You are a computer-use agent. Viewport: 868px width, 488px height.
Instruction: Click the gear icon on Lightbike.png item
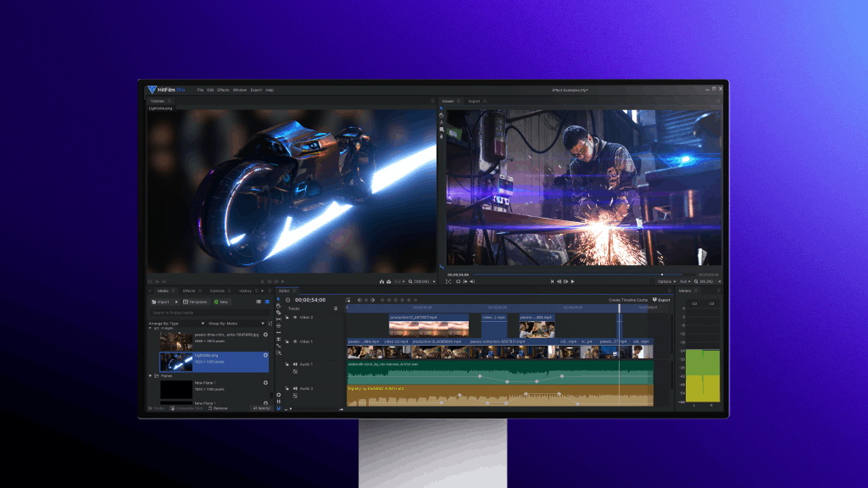(x=265, y=355)
